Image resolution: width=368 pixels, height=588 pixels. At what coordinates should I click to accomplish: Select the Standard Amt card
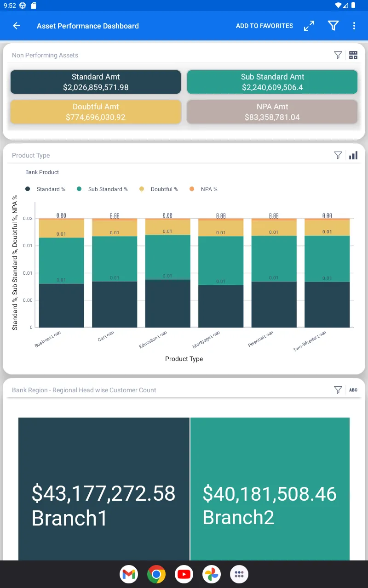click(96, 82)
